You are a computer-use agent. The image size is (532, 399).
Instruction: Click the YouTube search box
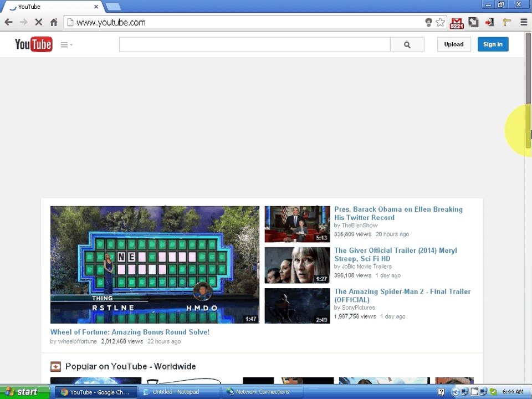254,44
